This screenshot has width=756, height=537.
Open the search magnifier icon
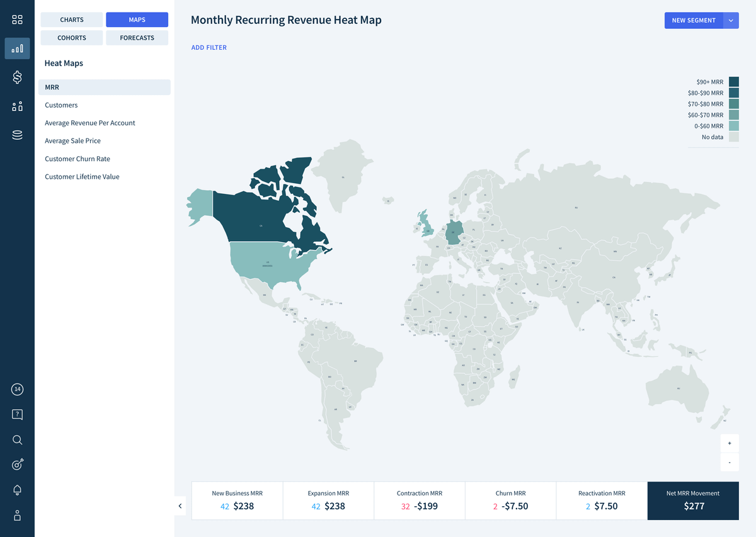point(17,440)
